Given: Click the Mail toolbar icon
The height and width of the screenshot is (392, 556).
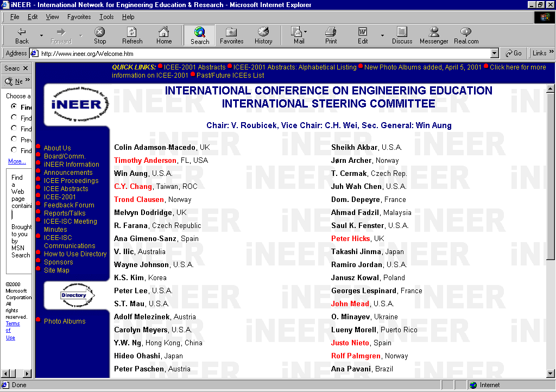Looking at the screenshot, I should [x=297, y=35].
